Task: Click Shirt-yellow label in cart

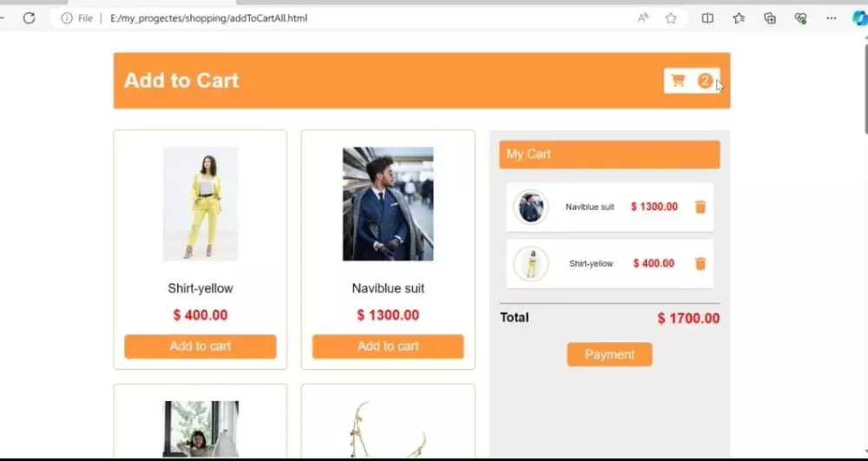Action: [x=590, y=263]
